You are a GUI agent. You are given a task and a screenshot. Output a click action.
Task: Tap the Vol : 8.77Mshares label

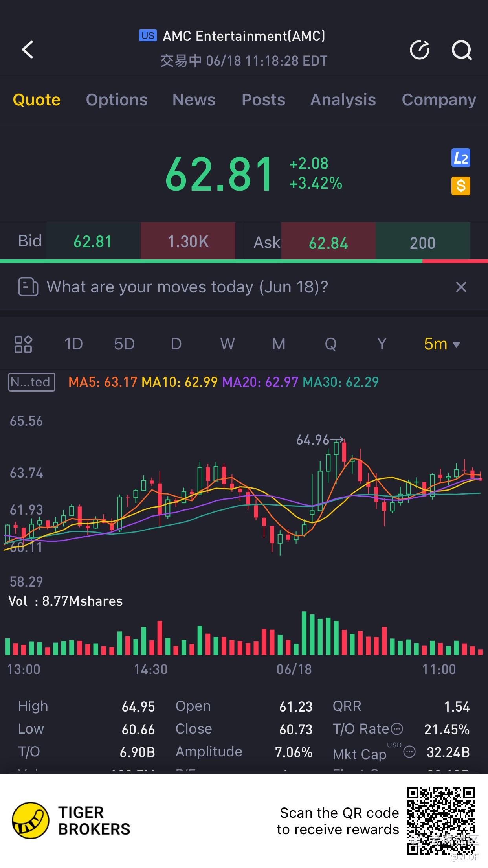[x=66, y=601]
